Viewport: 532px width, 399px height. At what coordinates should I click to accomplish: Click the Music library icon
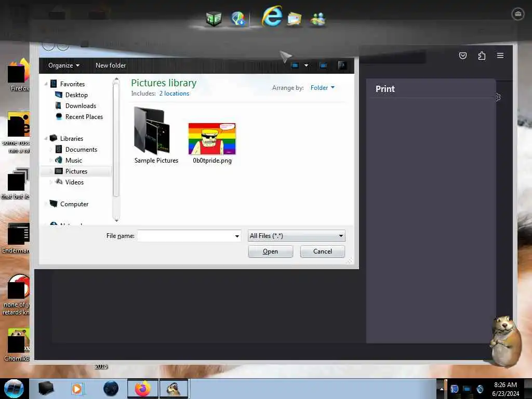(59, 160)
